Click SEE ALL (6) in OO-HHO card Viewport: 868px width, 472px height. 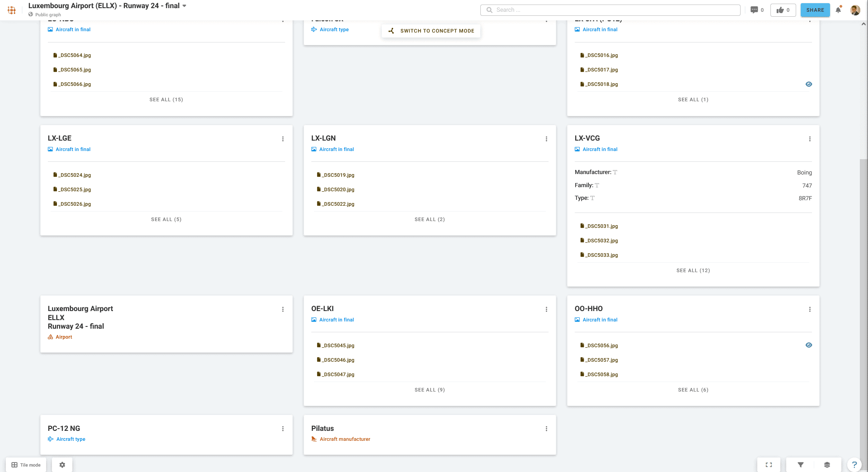tap(693, 390)
